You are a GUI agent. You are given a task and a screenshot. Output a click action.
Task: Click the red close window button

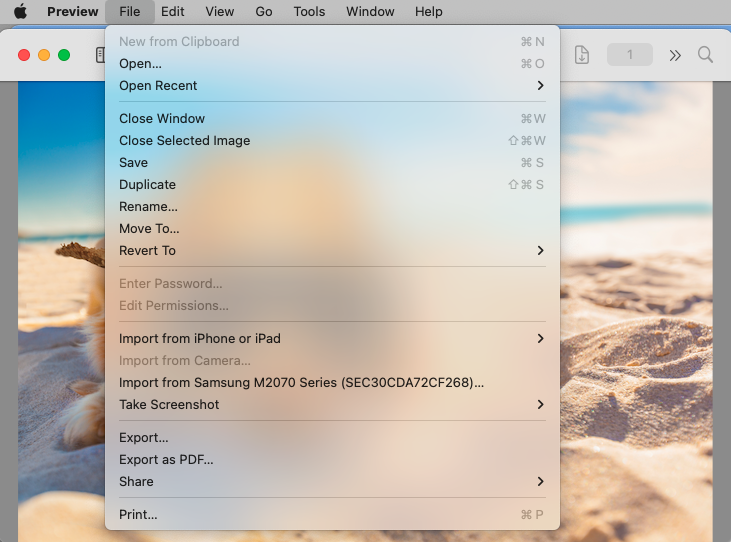click(x=24, y=55)
